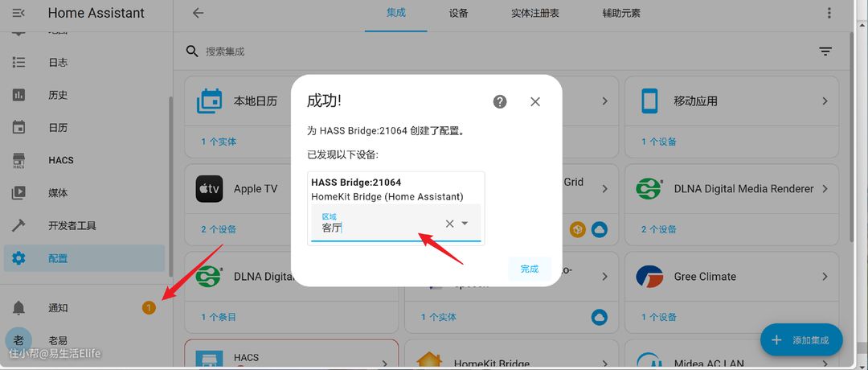Open the overflow menu with three dots

(829, 13)
